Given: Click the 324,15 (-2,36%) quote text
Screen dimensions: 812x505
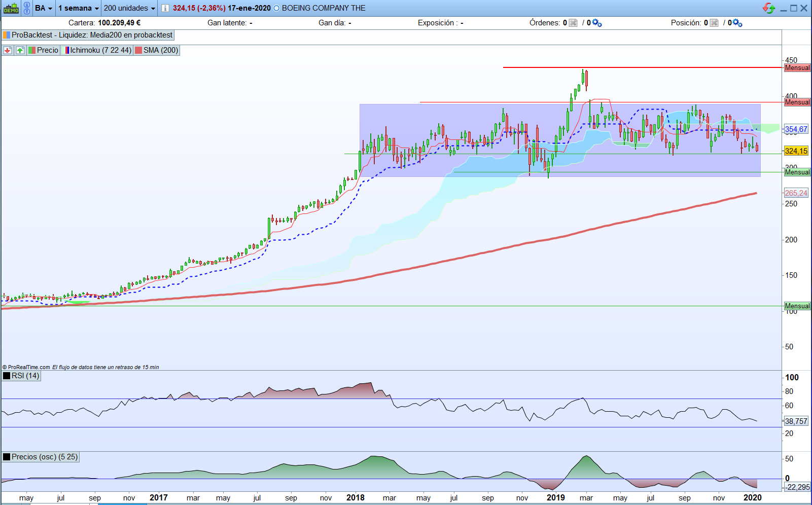Looking at the screenshot, I should [199, 8].
